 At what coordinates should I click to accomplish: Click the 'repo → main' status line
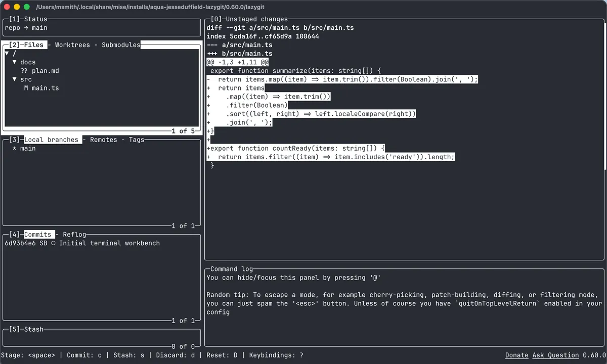pyautogui.click(x=26, y=28)
